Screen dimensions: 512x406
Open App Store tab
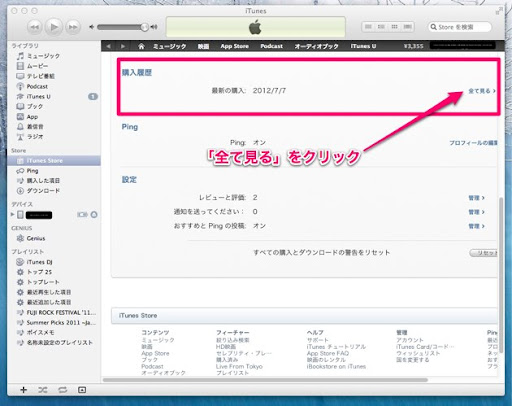[234, 46]
